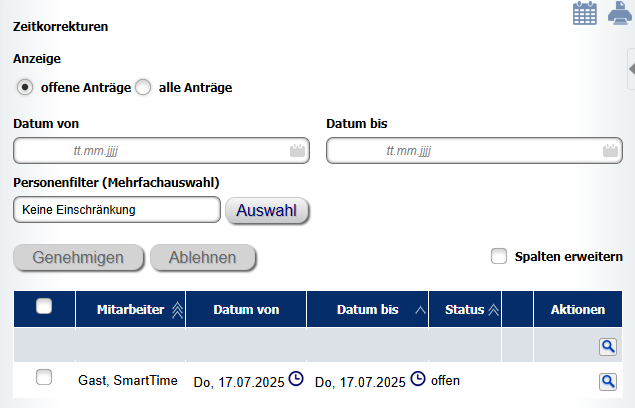This screenshot has width=635, height=408.
Task: Tick the select-all checkbox in table header
Action: click(x=44, y=306)
